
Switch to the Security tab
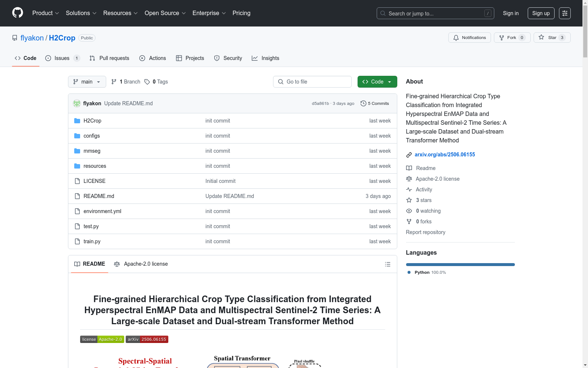click(x=228, y=58)
